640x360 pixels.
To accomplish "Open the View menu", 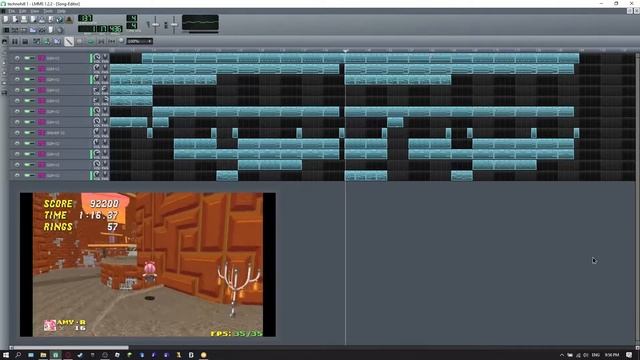I will [x=35, y=11].
